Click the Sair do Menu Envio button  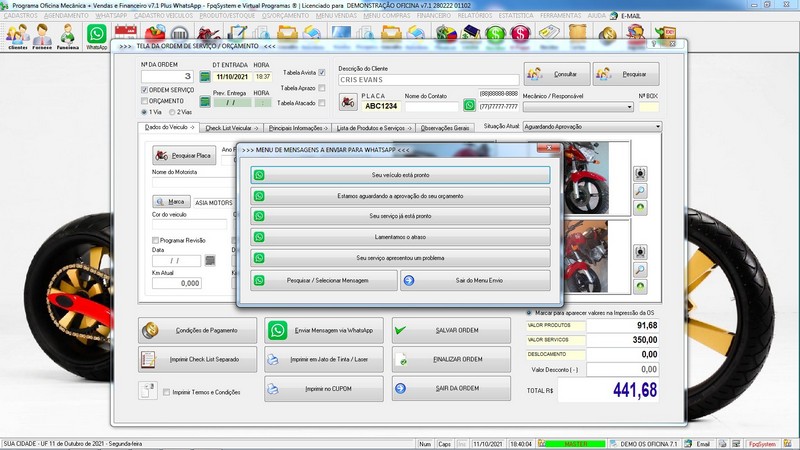click(475, 281)
